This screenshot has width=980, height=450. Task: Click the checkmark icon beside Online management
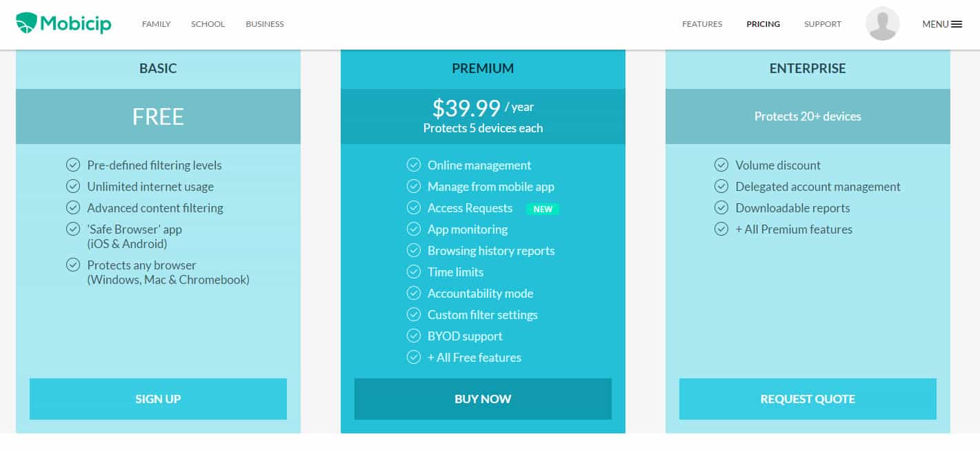tap(414, 165)
